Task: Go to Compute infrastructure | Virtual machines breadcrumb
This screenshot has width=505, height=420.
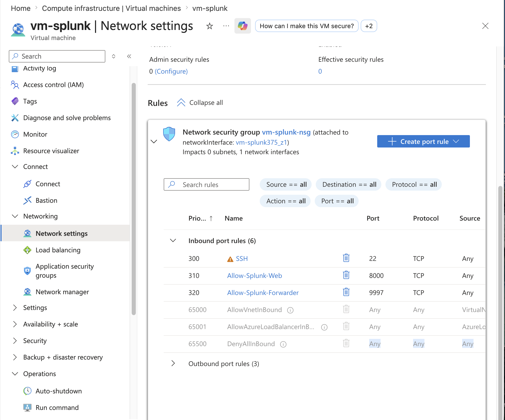Action: point(111,8)
